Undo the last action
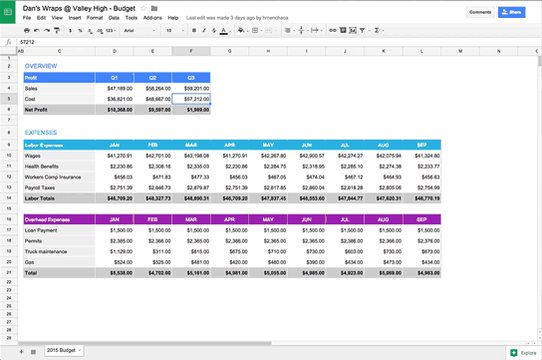 click(36, 30)
